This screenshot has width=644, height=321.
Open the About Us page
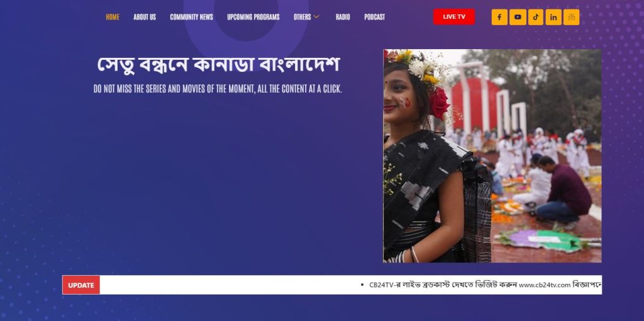tap(145, 17)
